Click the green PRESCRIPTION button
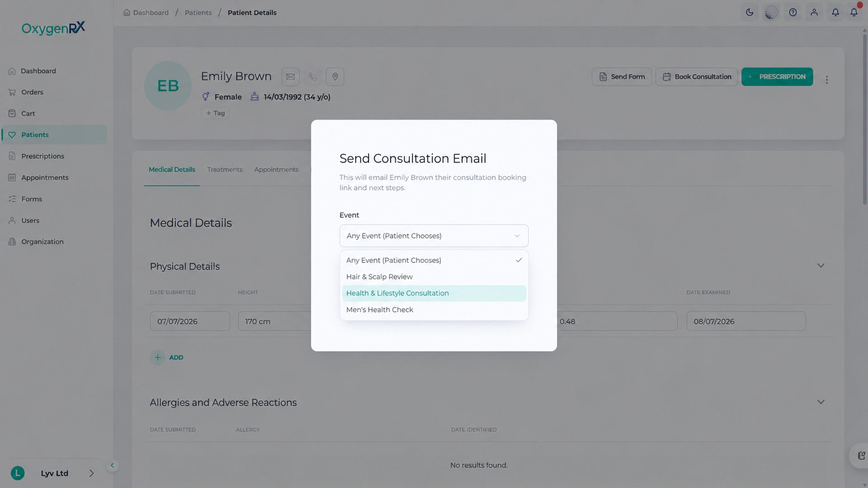The height and width of the screenshot is (488, 868). [x=777, y=77]
